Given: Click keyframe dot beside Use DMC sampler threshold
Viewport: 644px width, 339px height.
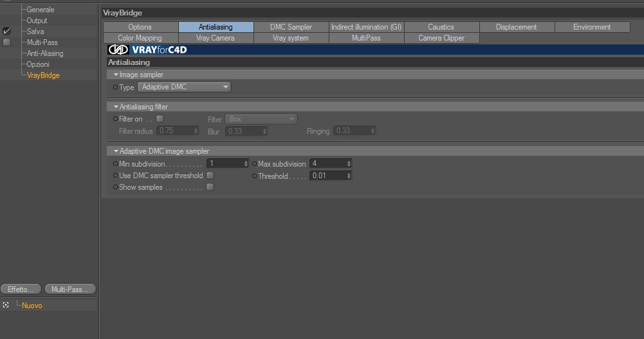Looking at the screenshot, I should pyautogui.click(x=115, y=175).
